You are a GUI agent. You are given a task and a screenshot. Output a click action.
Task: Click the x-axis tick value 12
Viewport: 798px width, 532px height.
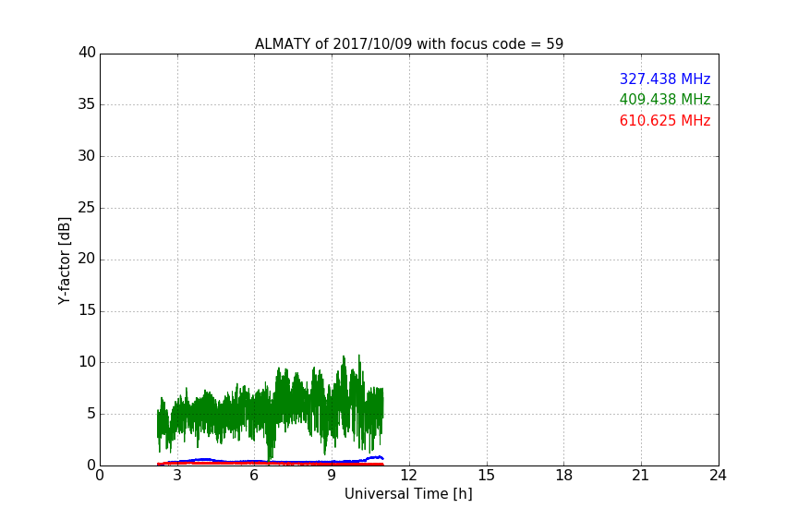[408, 476]
